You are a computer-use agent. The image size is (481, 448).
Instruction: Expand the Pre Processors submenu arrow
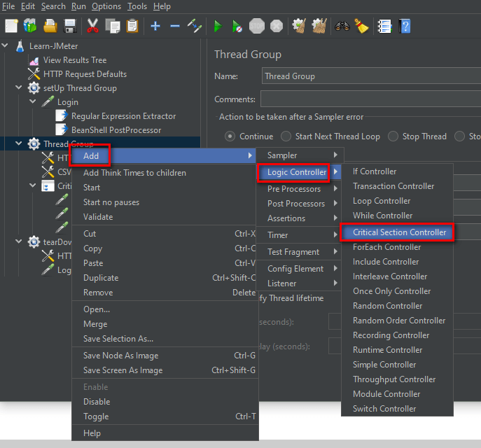[x=335, y=188]
